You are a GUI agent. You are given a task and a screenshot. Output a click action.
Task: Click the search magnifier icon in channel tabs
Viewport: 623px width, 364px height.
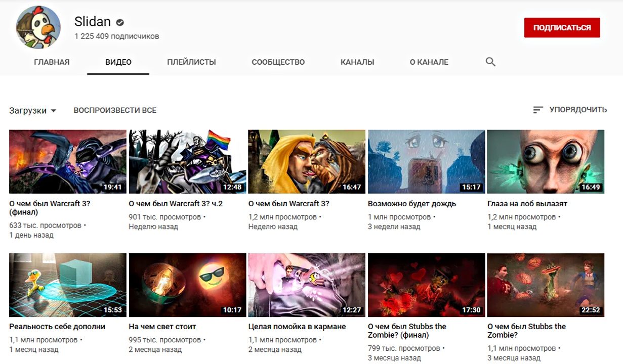coord(490,62)
